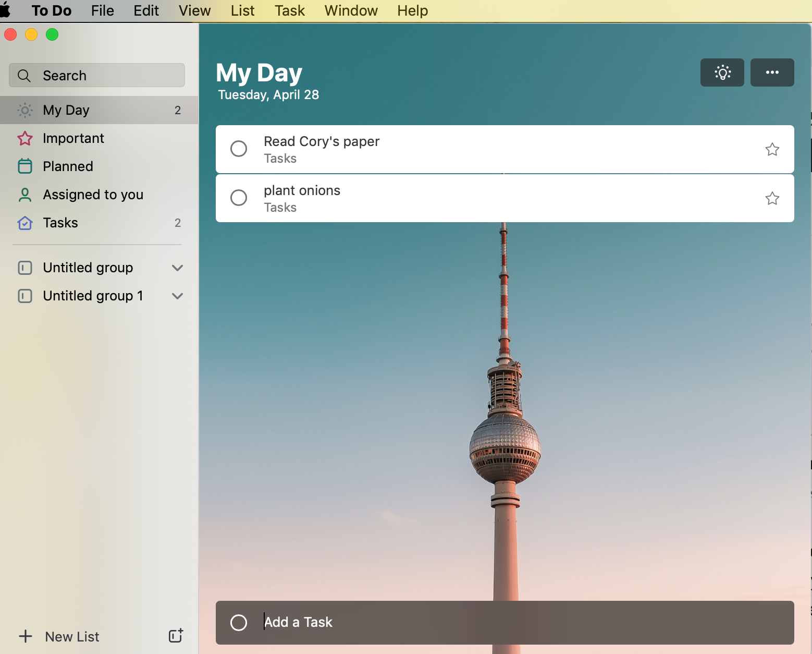Click the Assigned to you person icon
Viewport: 812px width, 654px height.
(25, 195)
